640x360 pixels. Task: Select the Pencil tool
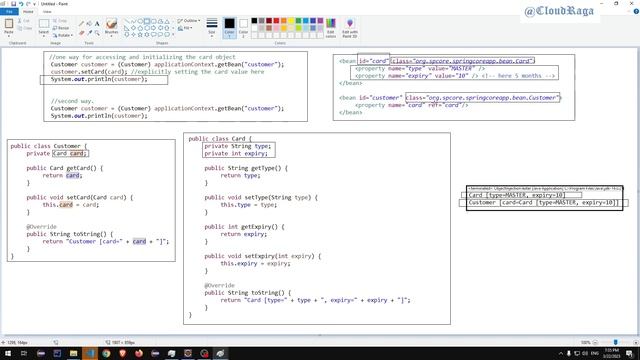tap(81, 24)
